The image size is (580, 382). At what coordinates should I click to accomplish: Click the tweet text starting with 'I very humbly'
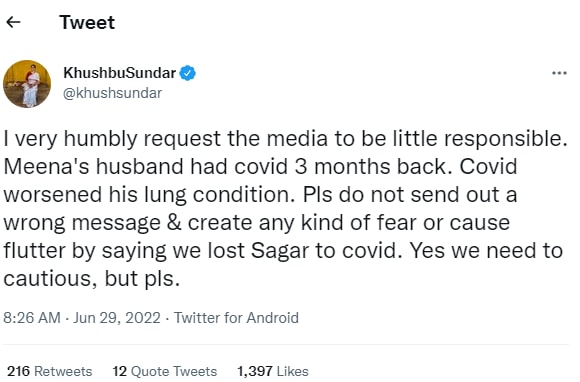pyautogui.click(x=285, y=209)
